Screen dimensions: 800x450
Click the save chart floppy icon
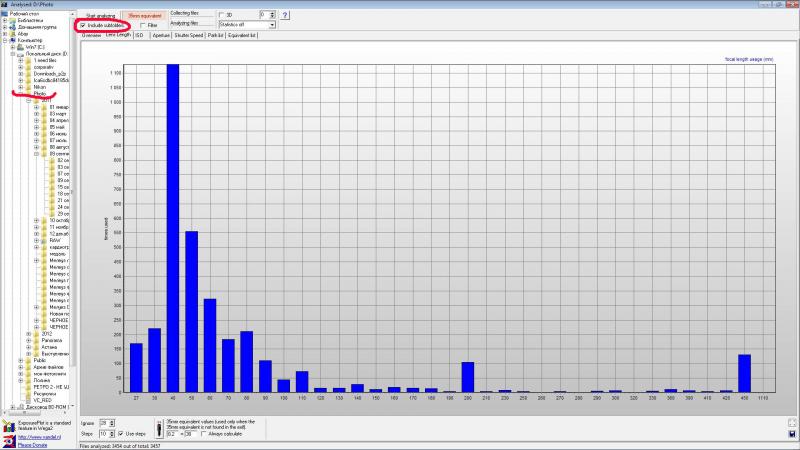point(792,434)
